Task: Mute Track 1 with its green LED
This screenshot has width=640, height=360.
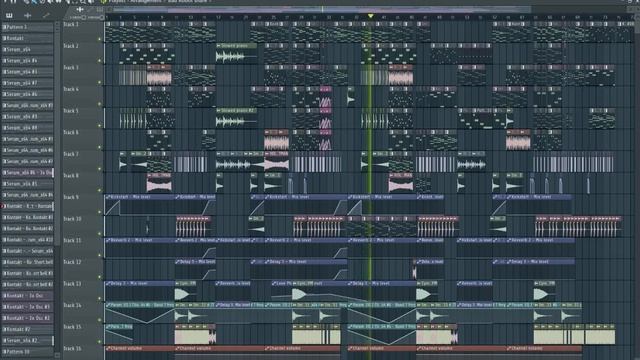Action: click(99, 40)
